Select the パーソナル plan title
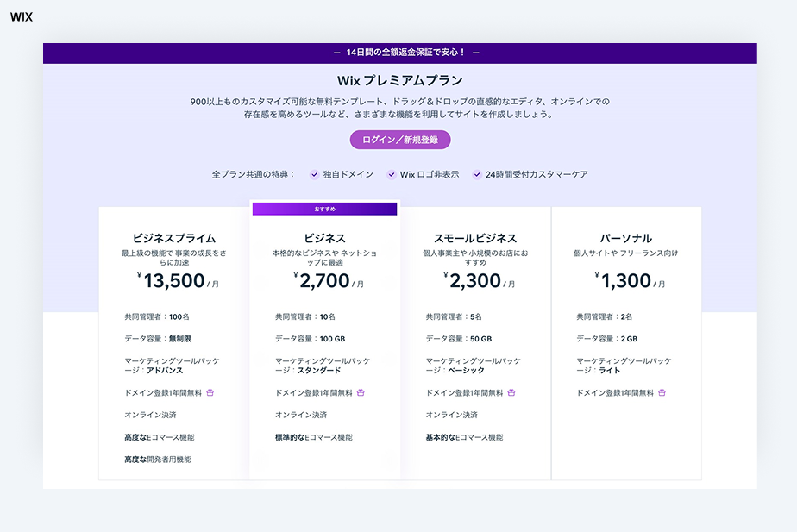 coord(625,238)
